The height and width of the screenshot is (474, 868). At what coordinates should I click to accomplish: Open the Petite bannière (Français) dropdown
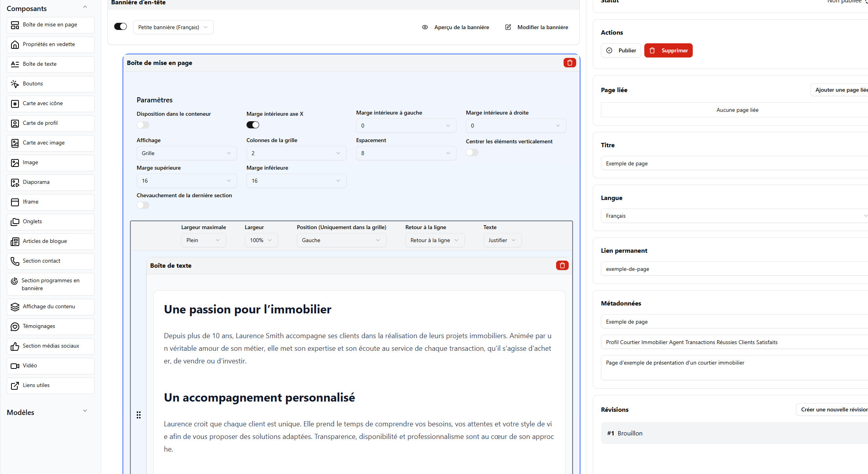173,27
